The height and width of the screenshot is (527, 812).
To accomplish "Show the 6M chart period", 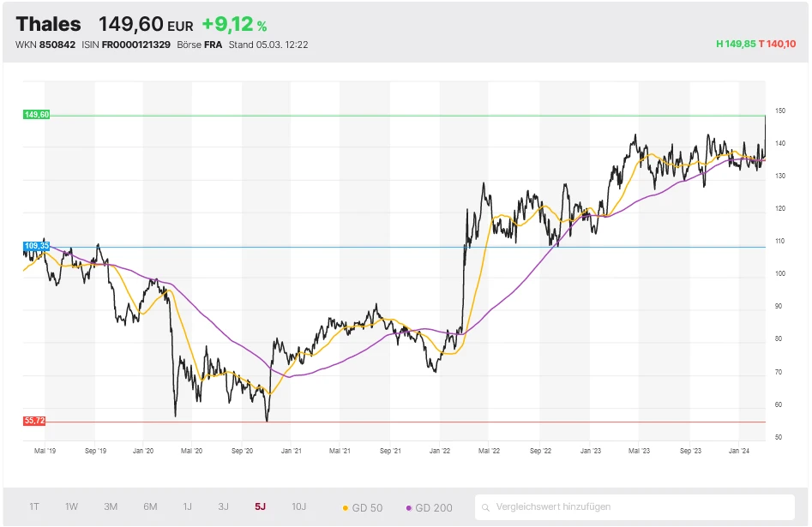I will coord(150,506).
